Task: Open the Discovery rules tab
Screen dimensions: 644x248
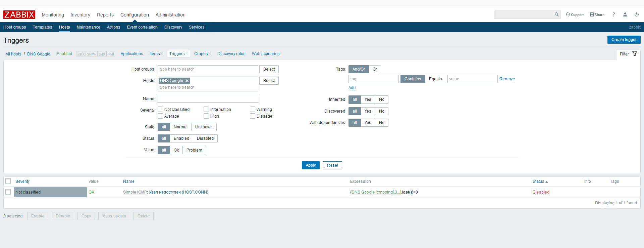Action: (x=231, y=54)
